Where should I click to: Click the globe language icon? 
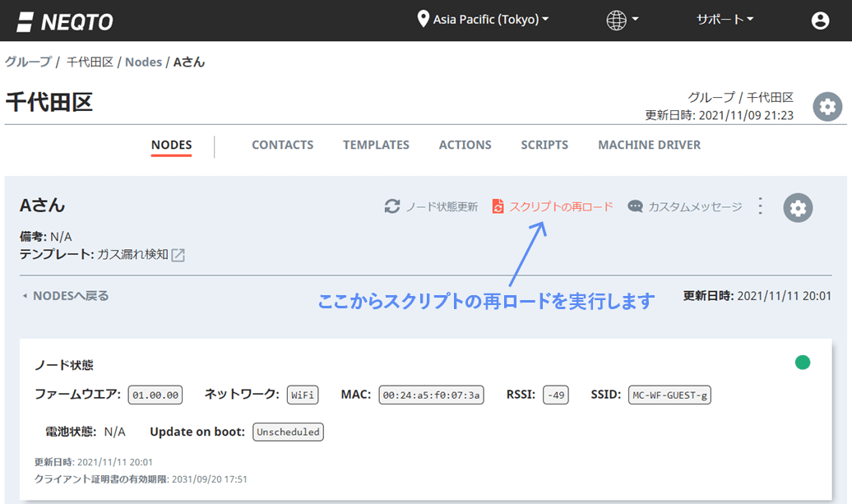[617, 20]
